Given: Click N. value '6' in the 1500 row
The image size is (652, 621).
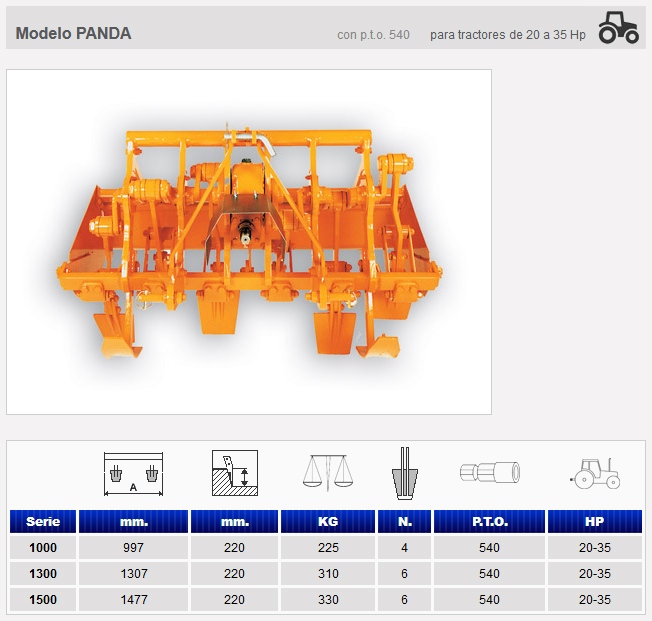Looking at the screenshot, I should [404, 599].
